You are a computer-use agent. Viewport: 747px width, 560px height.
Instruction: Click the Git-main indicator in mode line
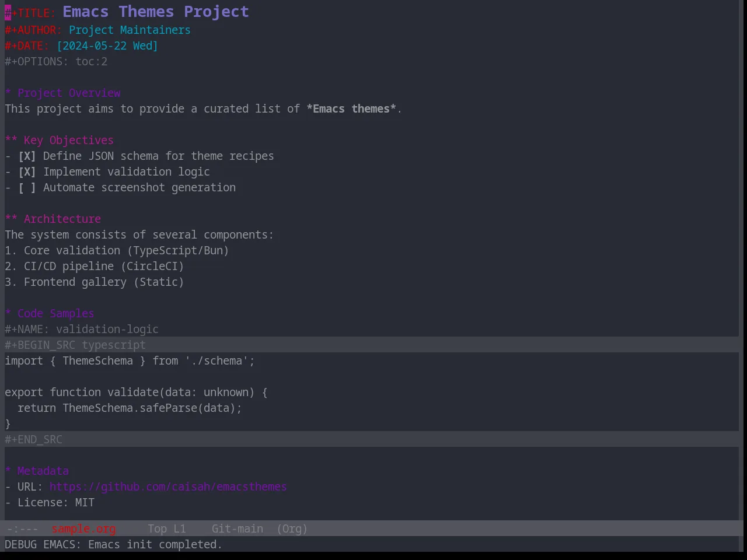click(237, 529)
